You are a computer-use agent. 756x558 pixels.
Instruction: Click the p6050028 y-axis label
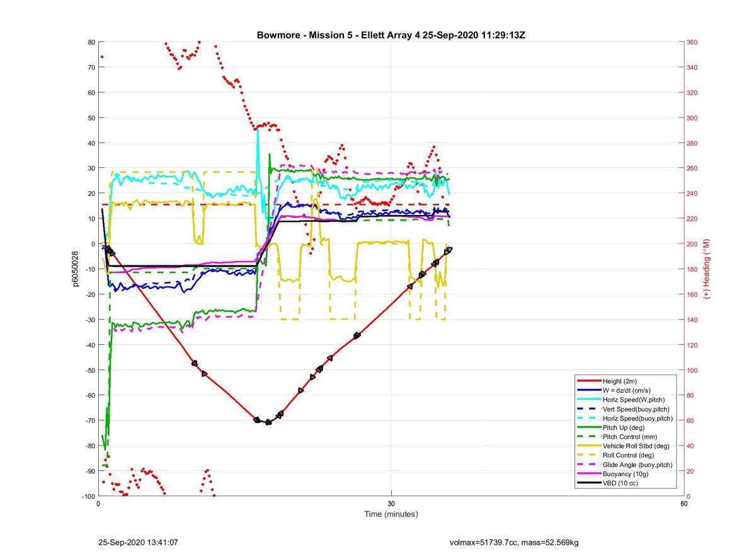coord(76,269)
